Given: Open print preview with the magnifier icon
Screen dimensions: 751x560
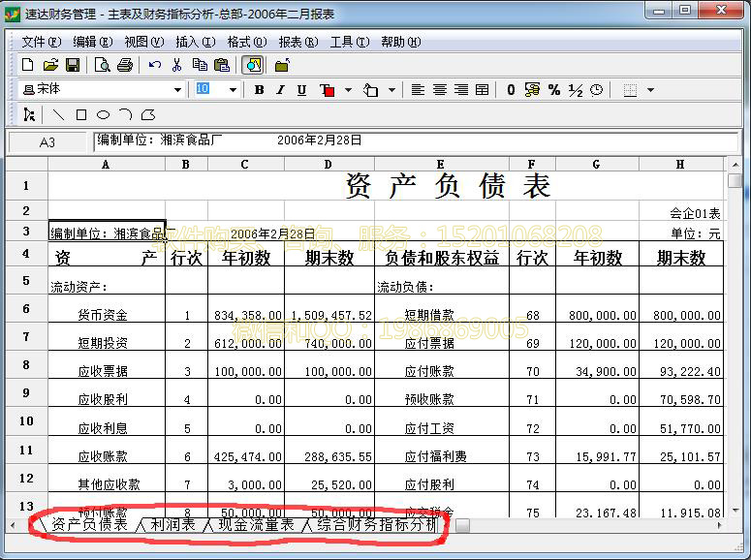Looking at the screenshot, I should 102,65.
